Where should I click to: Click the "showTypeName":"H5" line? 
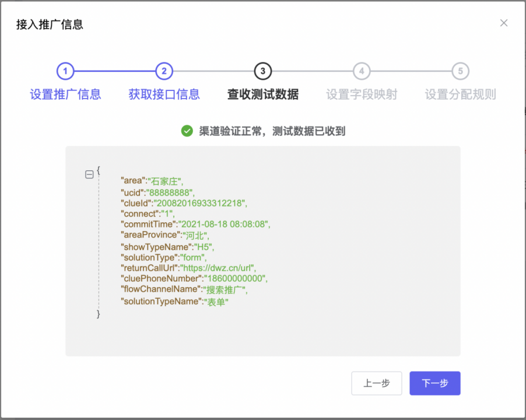click(167, 247)
